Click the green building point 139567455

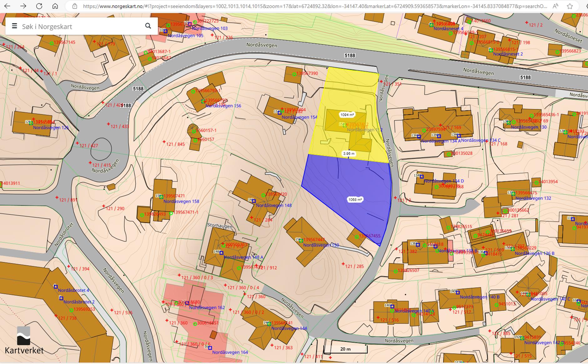(x=357, y=237)
